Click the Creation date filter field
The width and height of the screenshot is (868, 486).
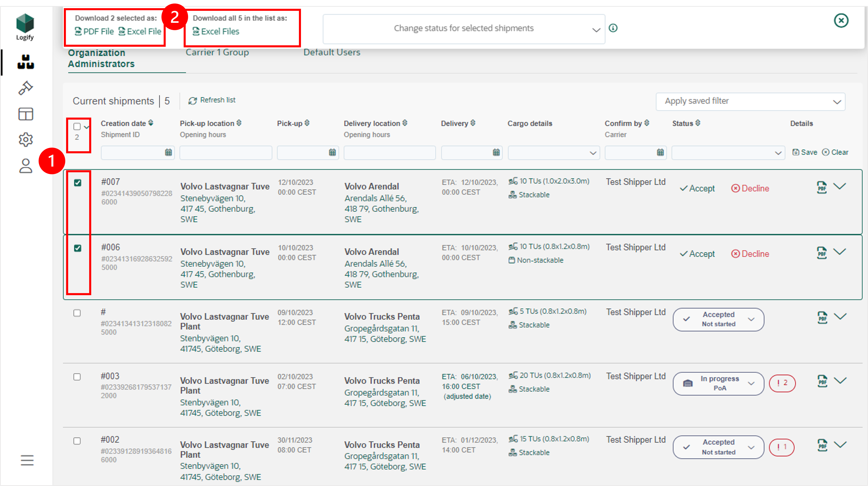tap(138, 153)
